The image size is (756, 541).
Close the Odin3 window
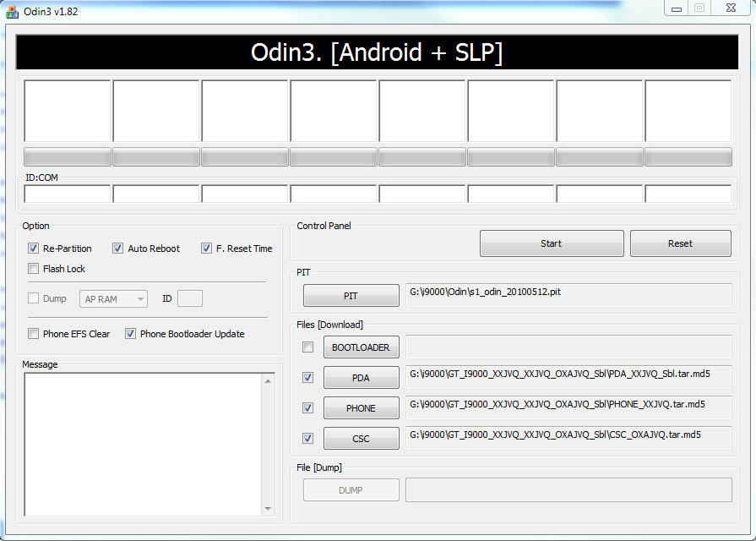coord(731,8)
